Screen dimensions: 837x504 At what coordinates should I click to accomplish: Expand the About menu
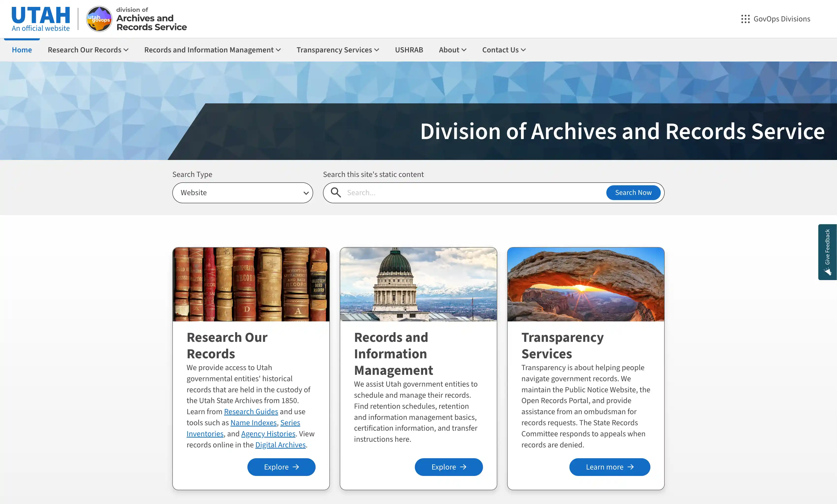pos(452,50)
